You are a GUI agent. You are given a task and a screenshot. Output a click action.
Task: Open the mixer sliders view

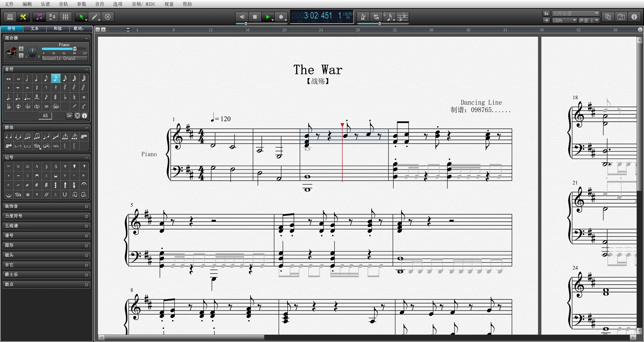[65, 17]
